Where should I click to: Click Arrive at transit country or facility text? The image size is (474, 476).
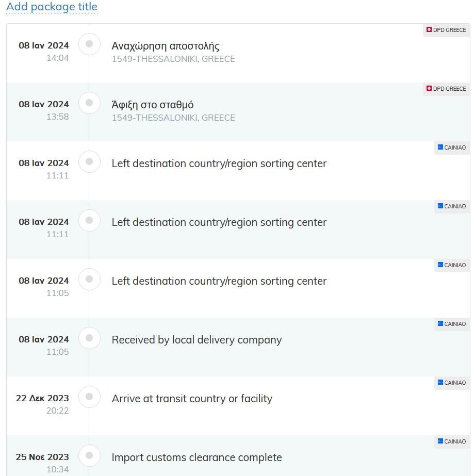tap(192, 399)
